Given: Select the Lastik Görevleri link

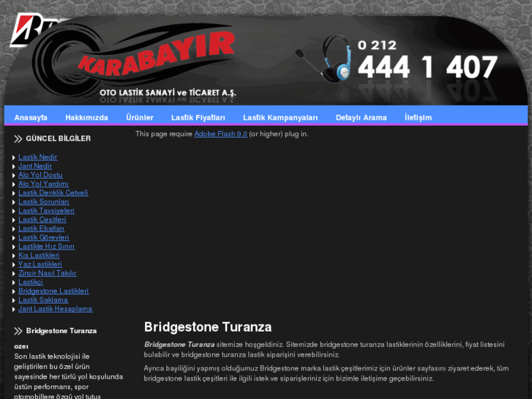Looking at the screenshot, I should [44, 237].
